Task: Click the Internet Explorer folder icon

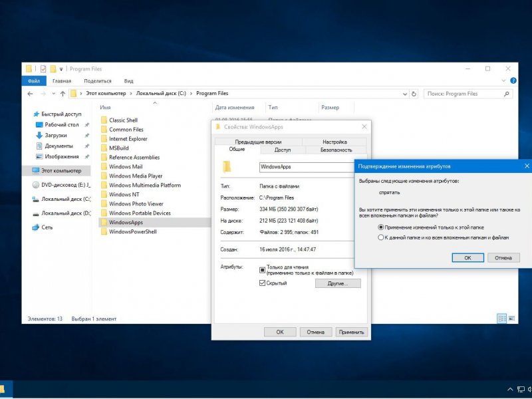Action: click(x=104, y=139)
